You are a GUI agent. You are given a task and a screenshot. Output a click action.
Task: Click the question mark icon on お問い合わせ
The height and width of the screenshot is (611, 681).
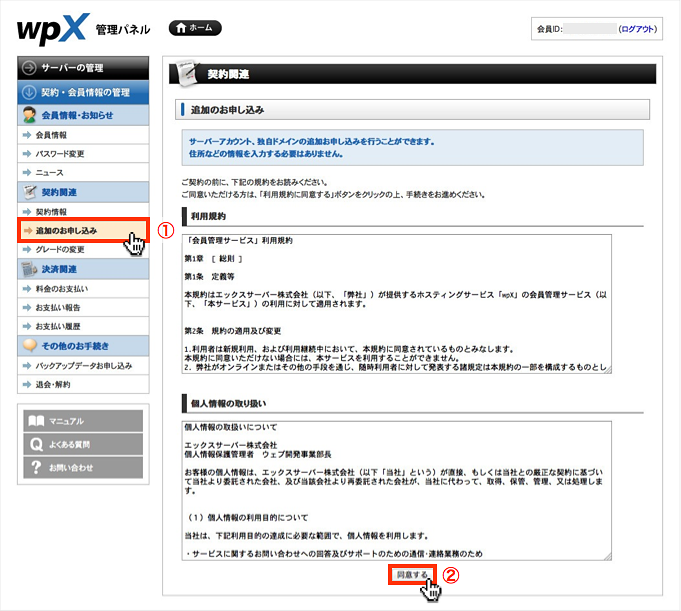(x=36, y=467)
